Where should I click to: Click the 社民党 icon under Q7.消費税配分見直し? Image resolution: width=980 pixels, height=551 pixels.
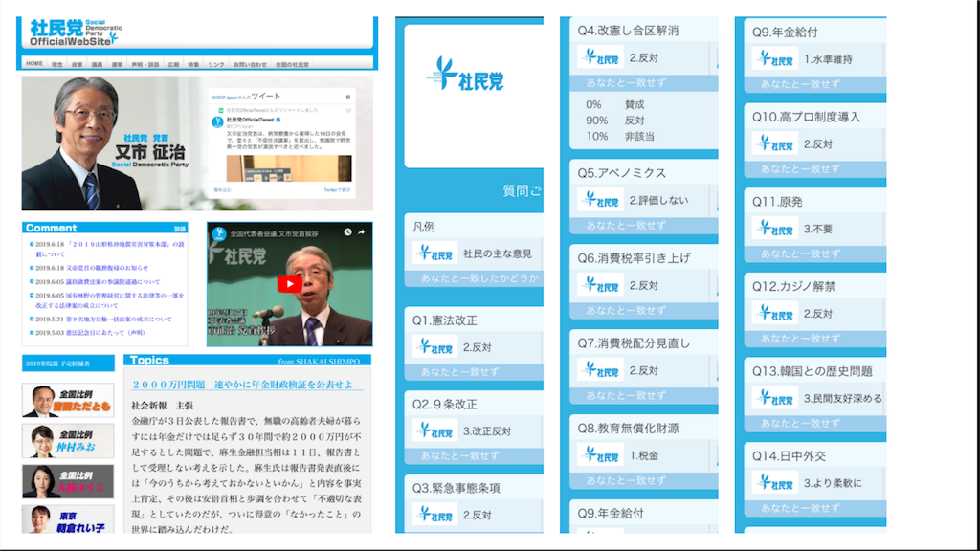(601, 370)
